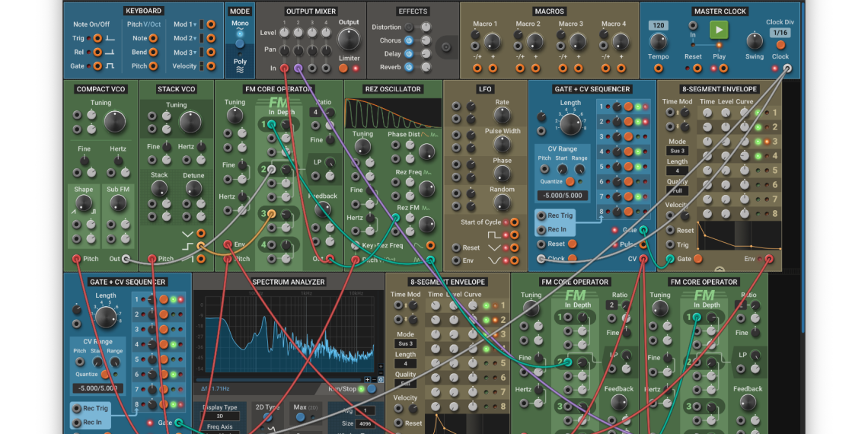Click the Keyboard Trig output jack

tap(97, 38)
